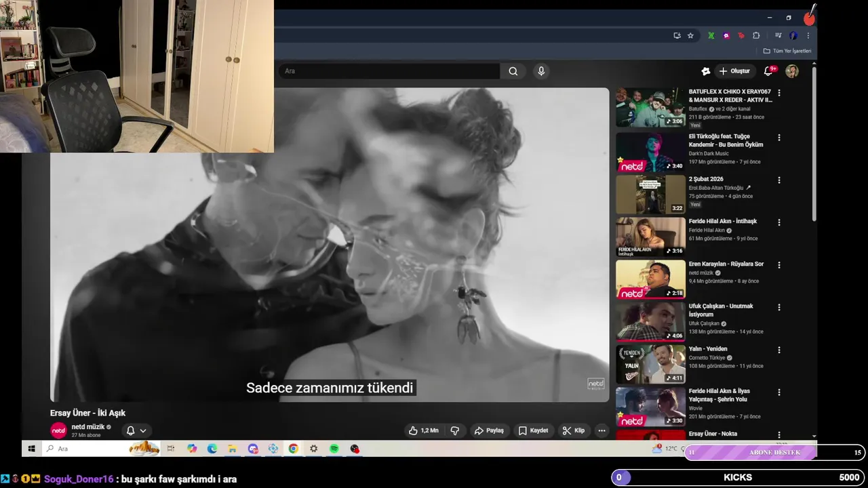Play Feride Hilal Akın İntihaşk thumbnail

pyautogui.click(x=650, y=237)
